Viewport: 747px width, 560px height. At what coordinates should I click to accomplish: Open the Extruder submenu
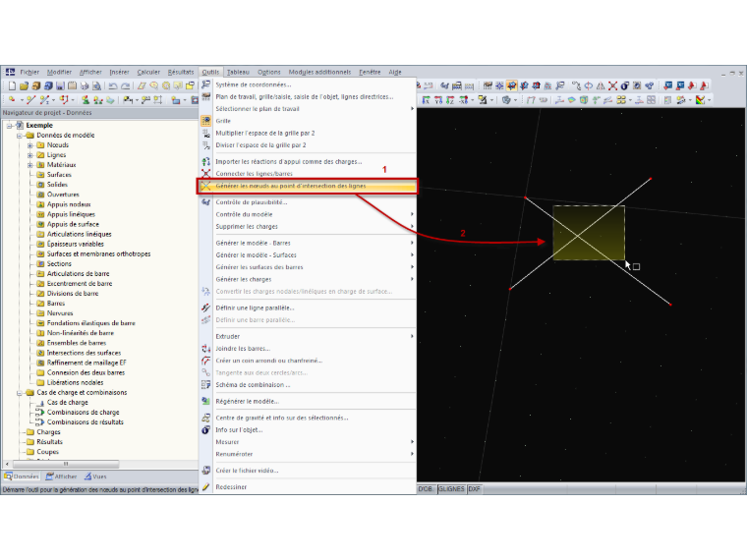308,337
